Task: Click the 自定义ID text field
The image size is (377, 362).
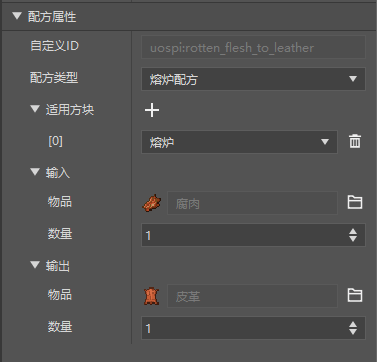Action: pyautogui.click(x=253, y=47)
